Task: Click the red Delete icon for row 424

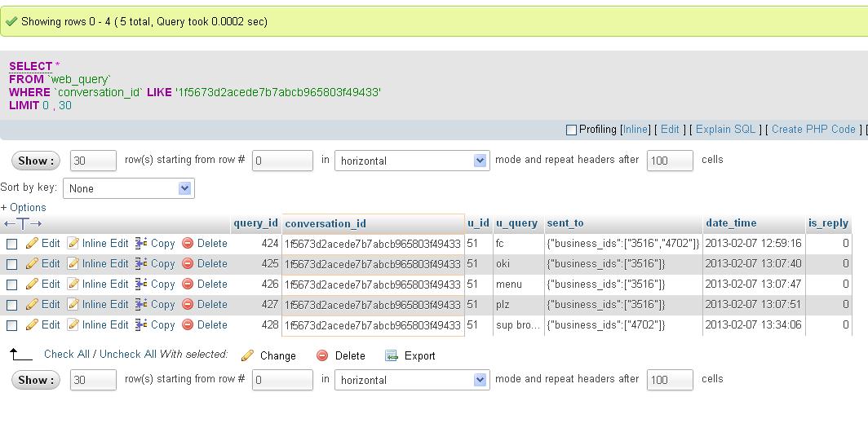Action: coord(188,244)
